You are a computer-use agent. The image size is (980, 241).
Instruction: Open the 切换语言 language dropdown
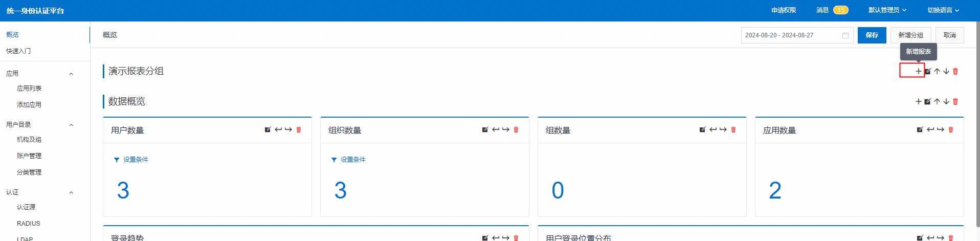(x=943, y=10)
